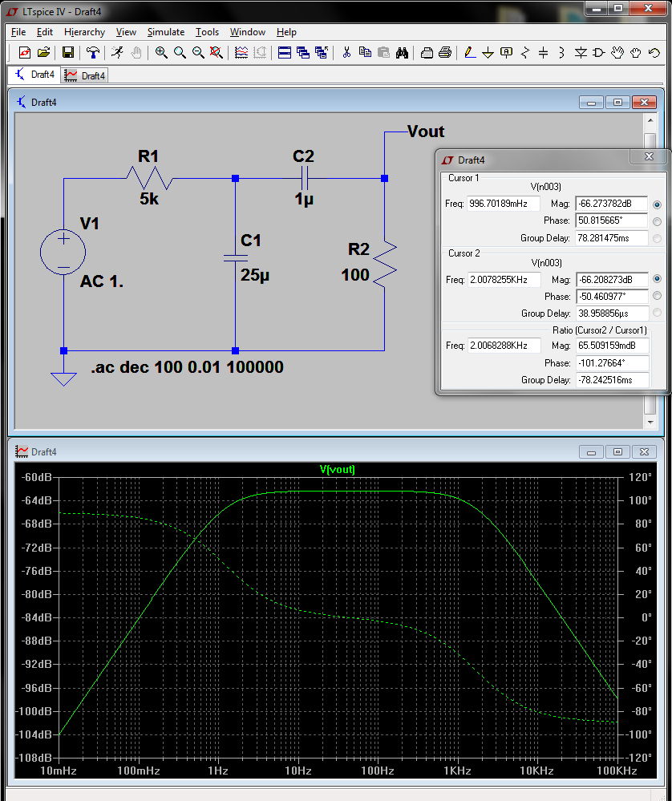
Task: Place an Inductor from the toolbar
Action: 561,52
